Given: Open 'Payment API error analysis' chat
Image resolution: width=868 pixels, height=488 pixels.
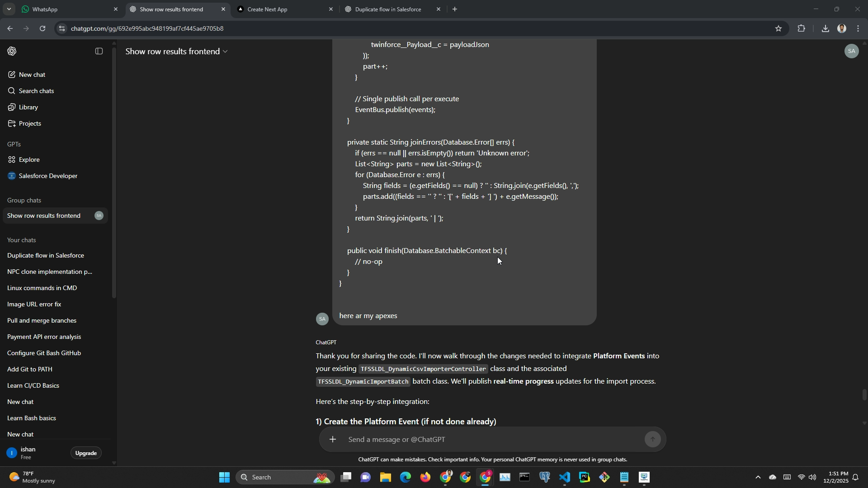Looking at the screenshot, I should [x=44, y=337].
